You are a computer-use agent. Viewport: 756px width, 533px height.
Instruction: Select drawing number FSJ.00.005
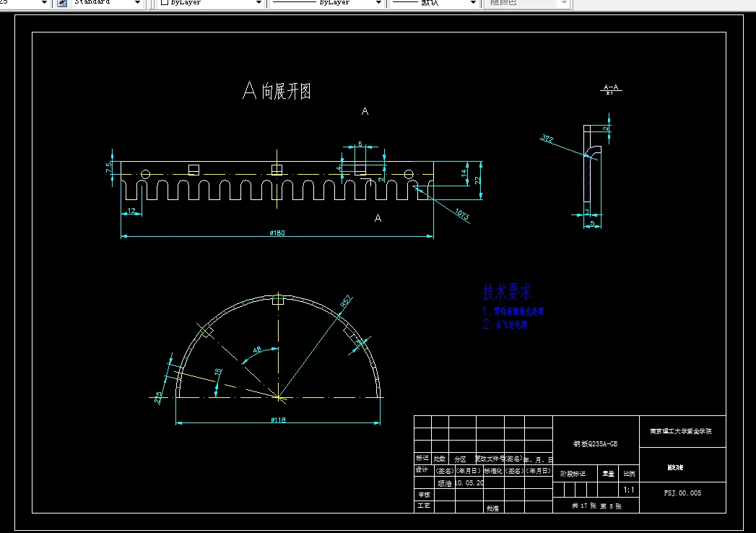pyautogui.click(x=682, y=493)
